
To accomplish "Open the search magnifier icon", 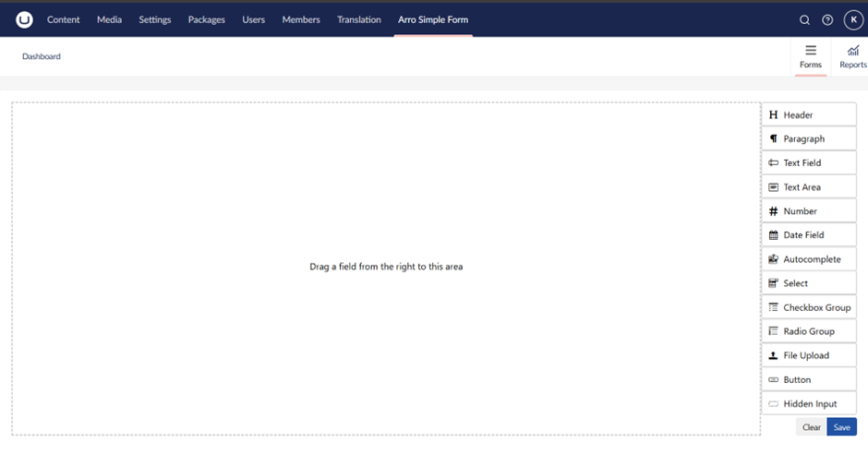I will pos(804,20).
